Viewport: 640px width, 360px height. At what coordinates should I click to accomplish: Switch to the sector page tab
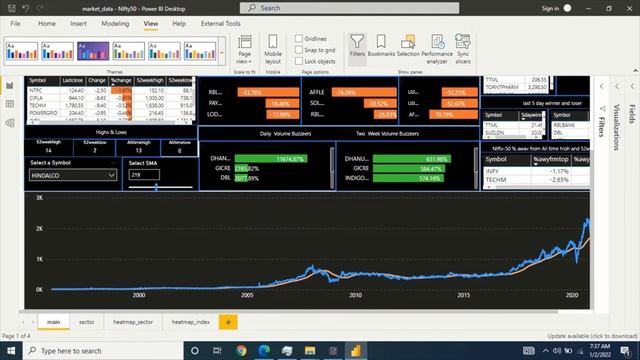(x=87, y=322)
